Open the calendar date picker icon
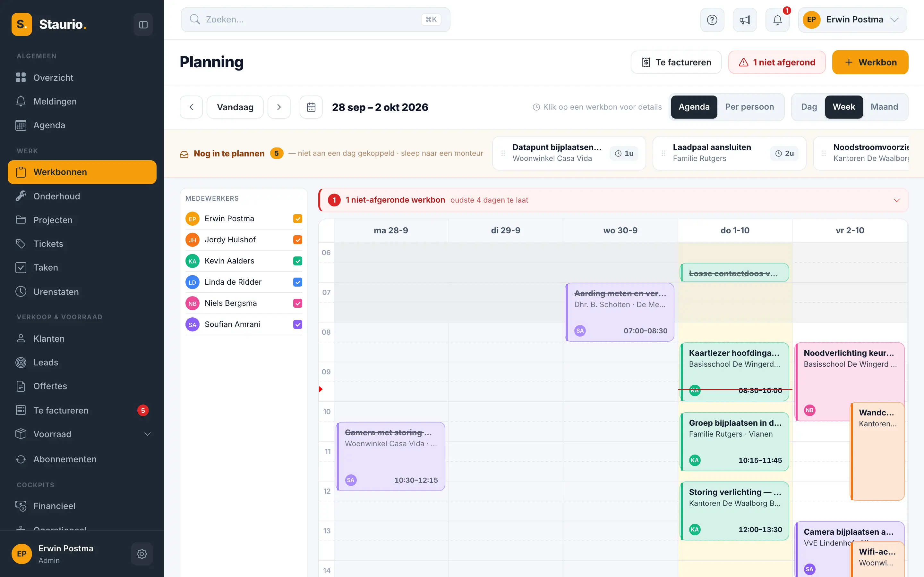This screenshot has width=924, height=577. coord(311,107)
